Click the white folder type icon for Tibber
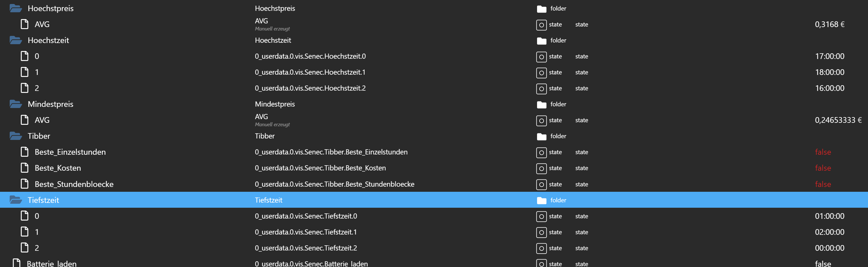868x267 pixels. coord(542,137)
